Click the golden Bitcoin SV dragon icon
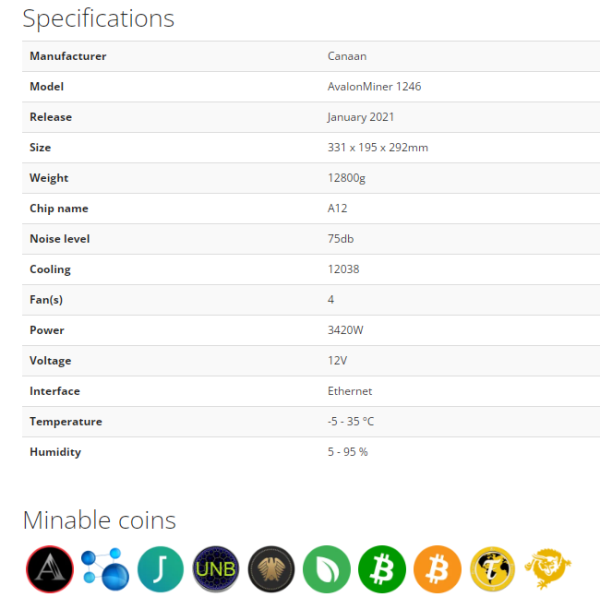 [548, 568]
